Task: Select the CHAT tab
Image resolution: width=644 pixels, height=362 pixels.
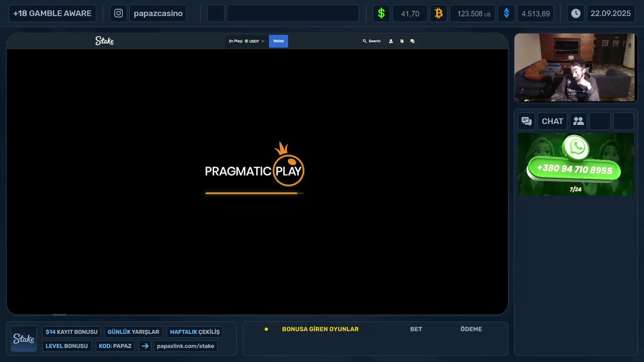Action: (552, 121)
